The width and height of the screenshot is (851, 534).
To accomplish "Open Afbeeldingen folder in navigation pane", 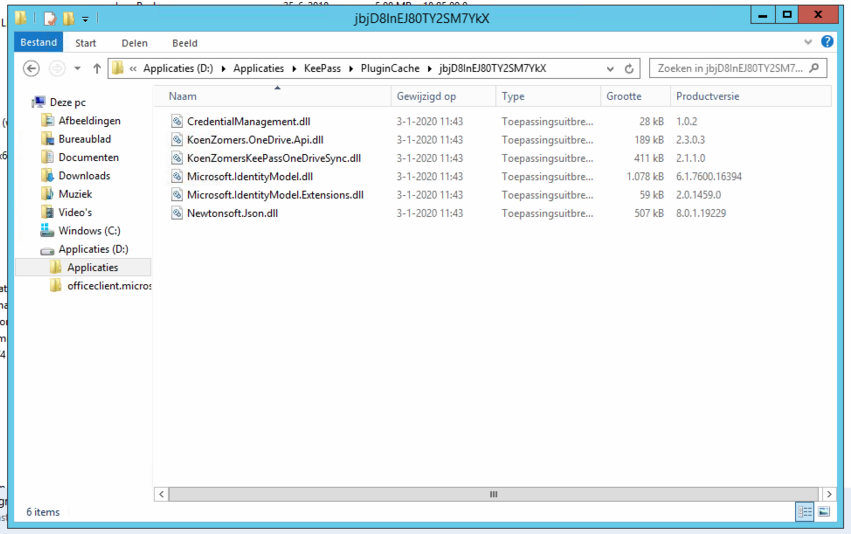I will pos(89,120).
